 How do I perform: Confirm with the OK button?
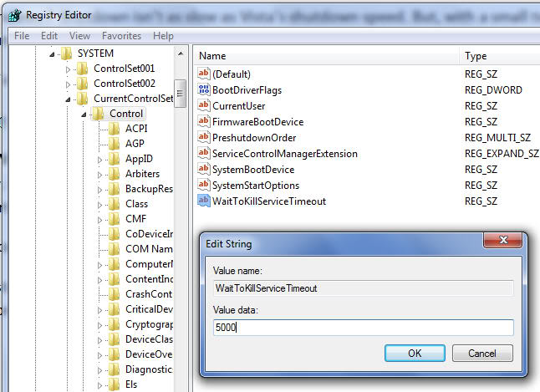pyautogui.click(x=415, y=354)
